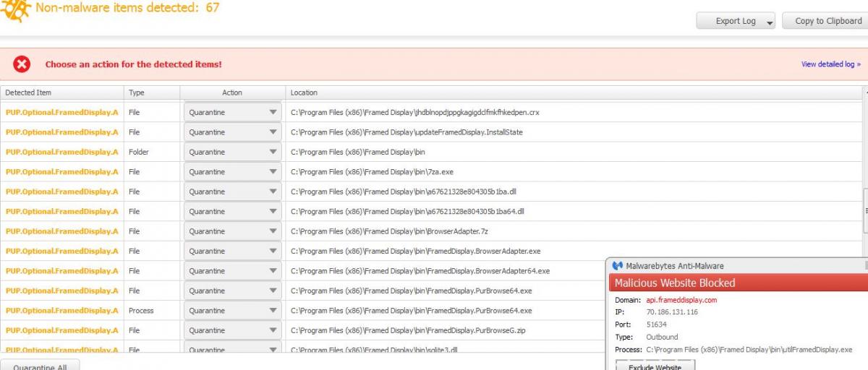Sort by the Location column header
This screenshot has width=868, height=370.
pos(574,92)
